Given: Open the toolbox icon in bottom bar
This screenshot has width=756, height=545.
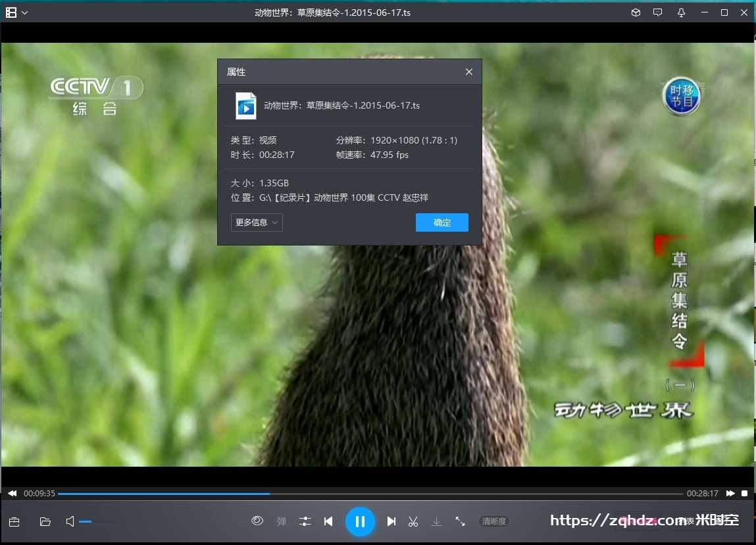Looking at the screenshot, I should coord(14,522).
